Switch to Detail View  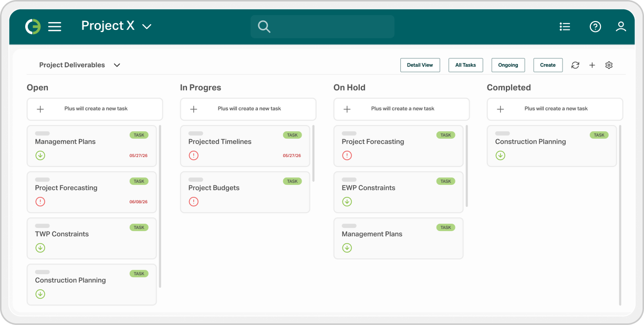coord(420,65)
